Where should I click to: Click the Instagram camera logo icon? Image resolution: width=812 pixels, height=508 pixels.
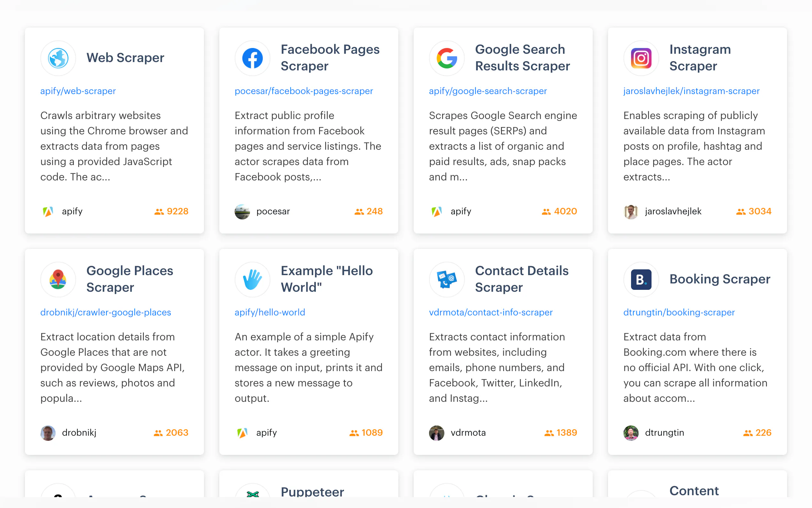click(641, 58)
